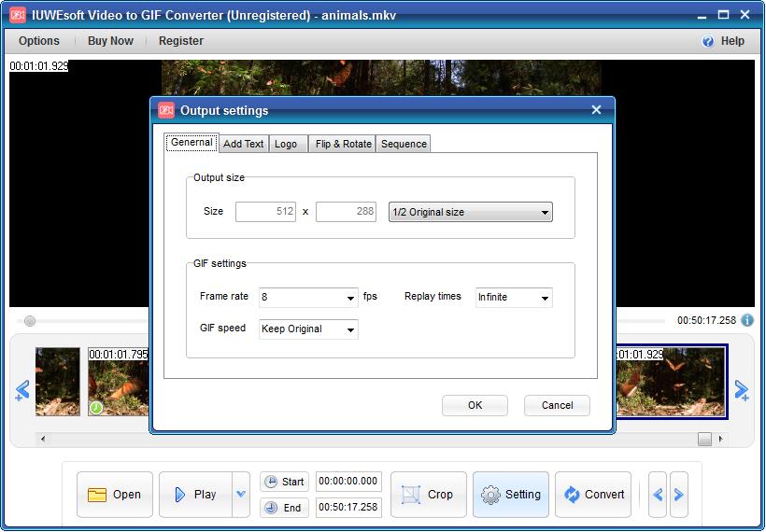Screen dimensions: 766x532
Task: Click the Help question mark icon
Action: pyautogui.click(x=708, y=41)
